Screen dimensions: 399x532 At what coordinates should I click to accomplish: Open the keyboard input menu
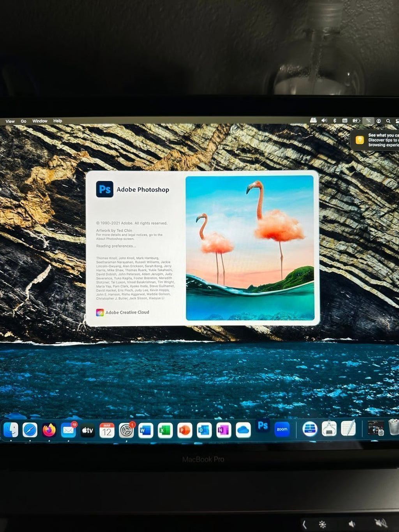pos(345,120)
